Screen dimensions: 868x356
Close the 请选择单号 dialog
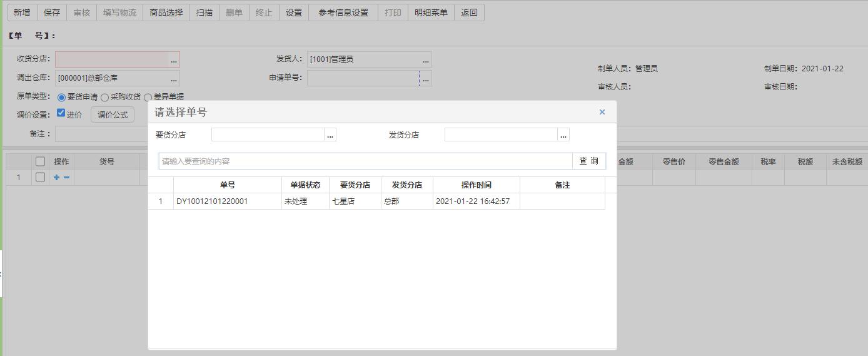602,112
